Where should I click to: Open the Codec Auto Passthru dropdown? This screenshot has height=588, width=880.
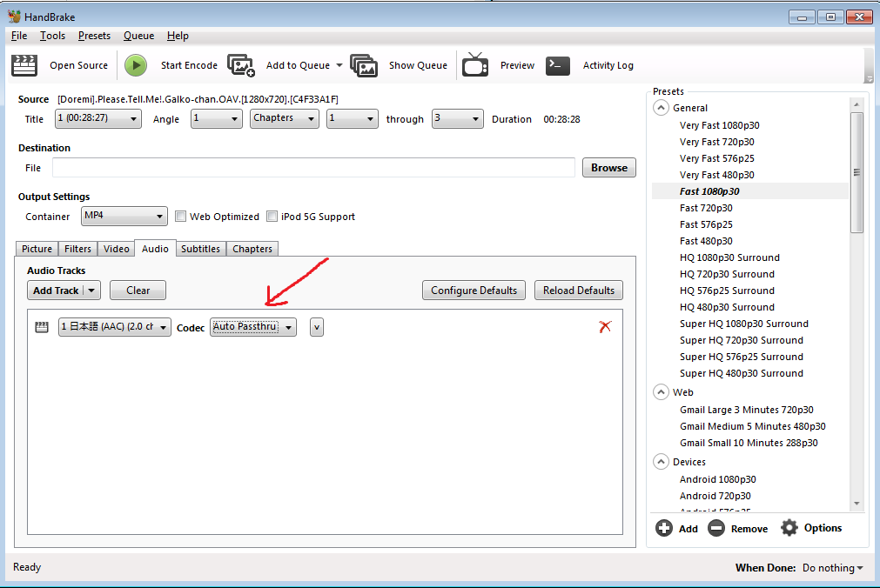point(253,327)
